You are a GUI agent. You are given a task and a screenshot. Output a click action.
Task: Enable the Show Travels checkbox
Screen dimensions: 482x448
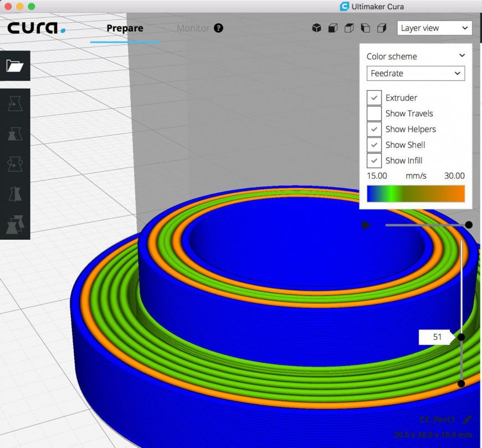(374, 114)
